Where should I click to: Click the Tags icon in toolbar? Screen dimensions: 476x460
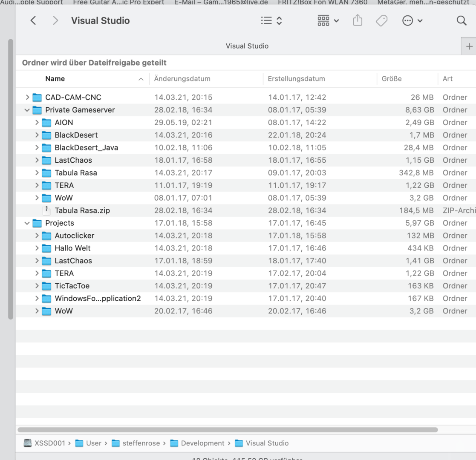pyautogui.click(x=381, y=21)
